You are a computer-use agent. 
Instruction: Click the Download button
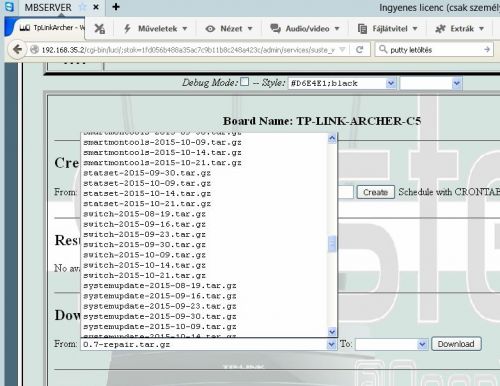click(x=456, y=344)
